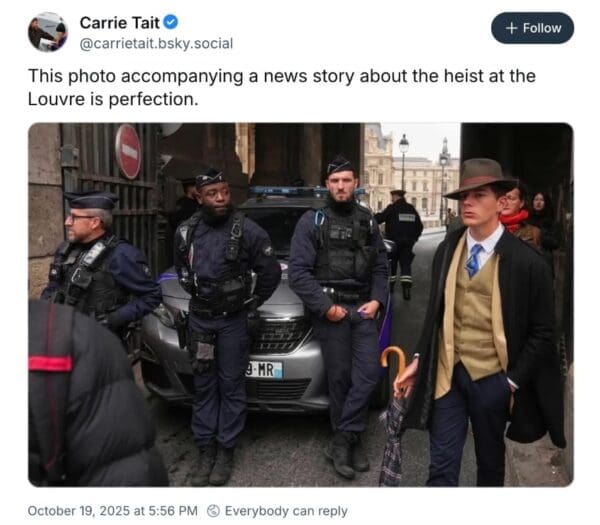Screen dimensions: 600x525
Task: Click the post text about the Louvre heist
Action: pyautogui.click(x=282, y=87)
